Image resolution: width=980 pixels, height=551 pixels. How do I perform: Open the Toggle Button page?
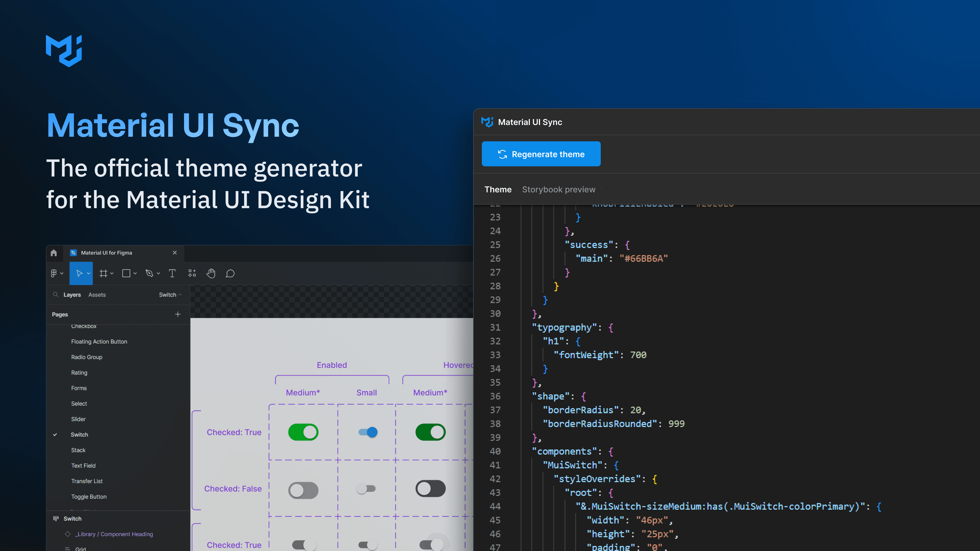pos(89,497)
